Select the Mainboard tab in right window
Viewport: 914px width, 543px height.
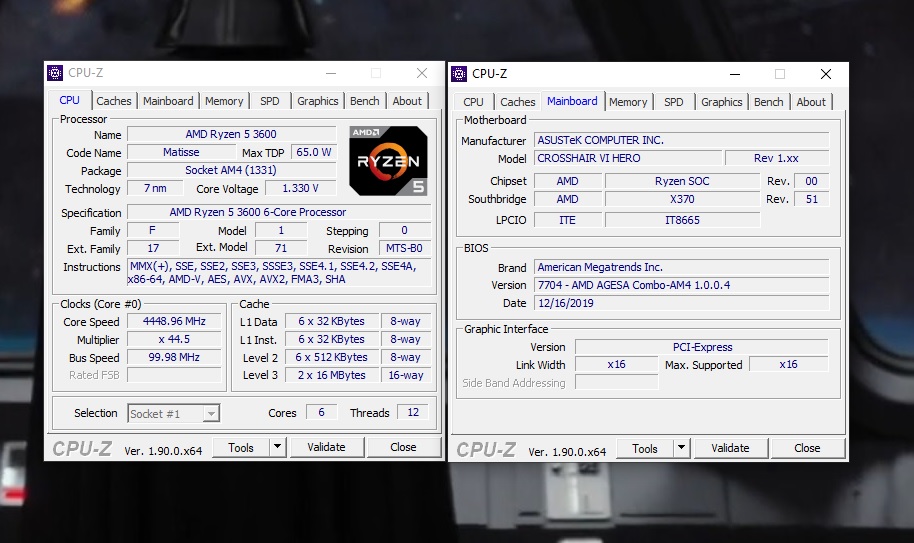click(572, 101)
